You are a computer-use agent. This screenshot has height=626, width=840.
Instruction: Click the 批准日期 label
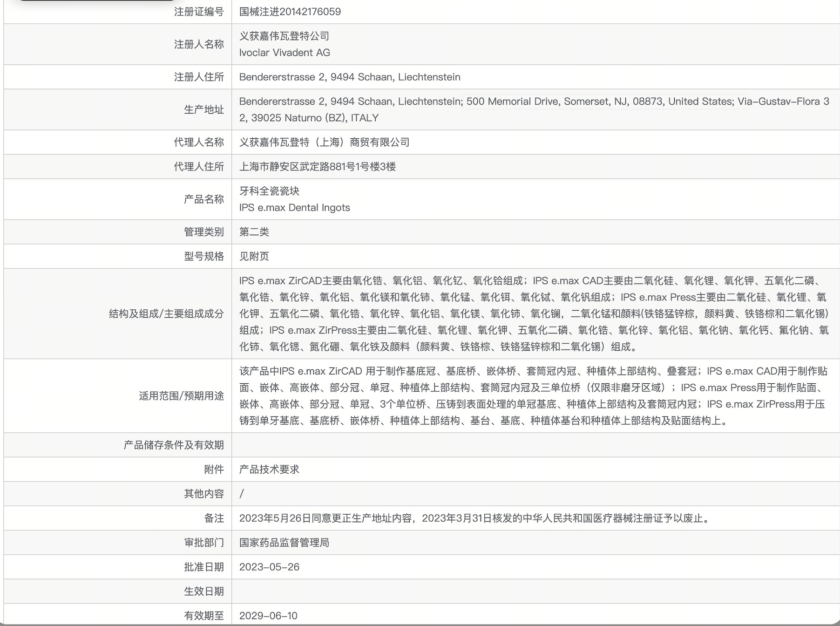point(204,567)
